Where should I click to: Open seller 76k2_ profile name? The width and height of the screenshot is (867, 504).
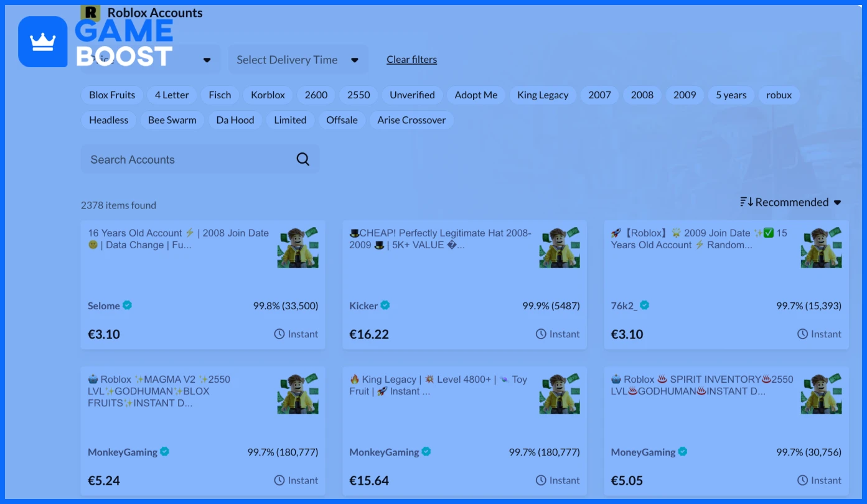click(x=624, y=306)
